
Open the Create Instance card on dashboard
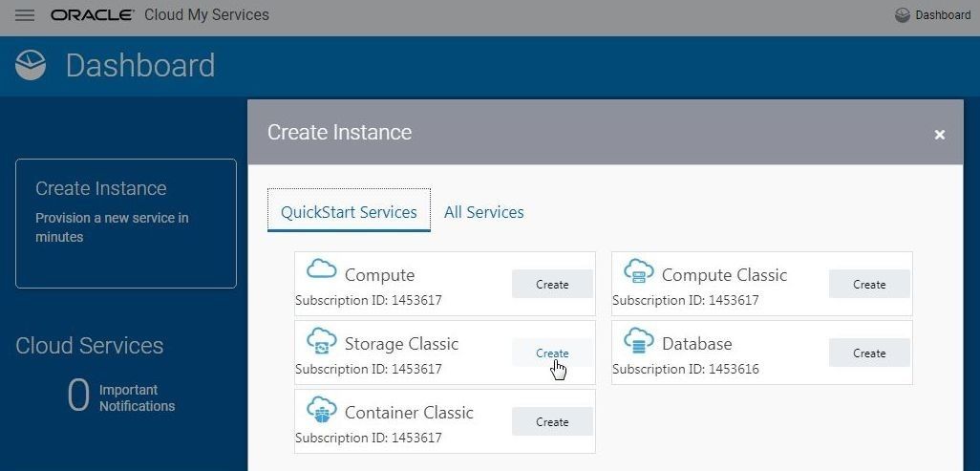(x=126, y=224)
